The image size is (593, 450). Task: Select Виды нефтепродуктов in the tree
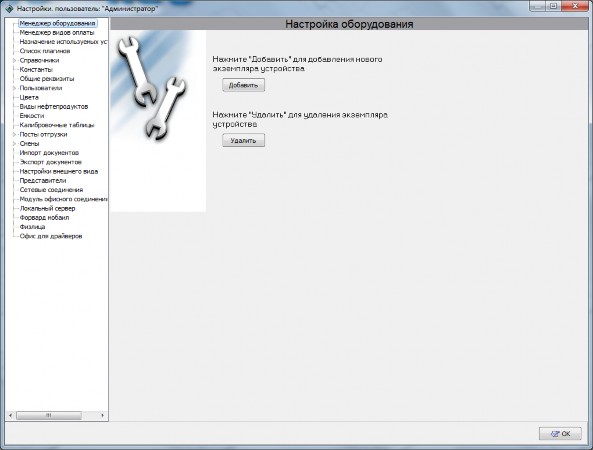tap(54, 107)
